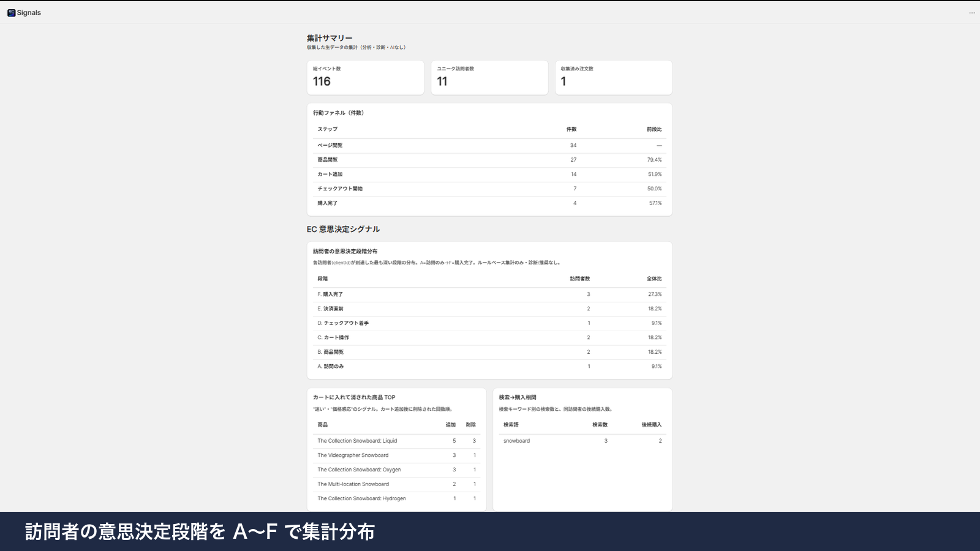Click the 検索語 column header

tap(511, 425)
